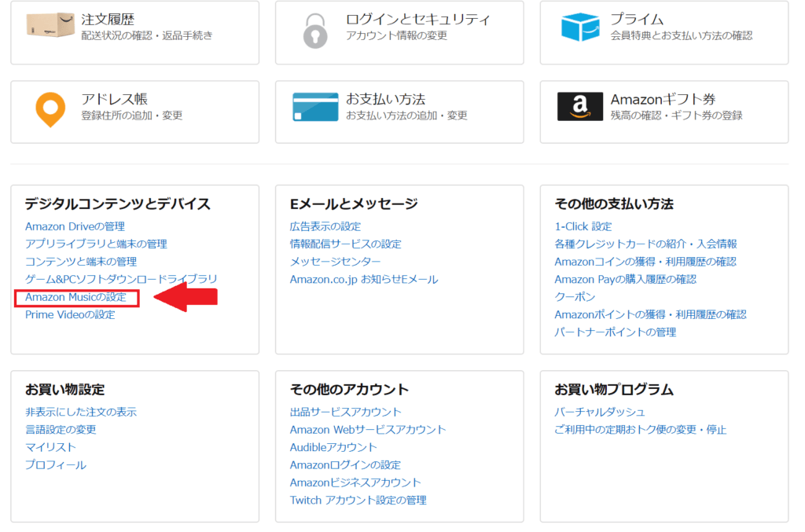Screen dimensions: 805x532
Task: Open ご利用中の定期おトク便の変更・停止 link
Action: [x=641, y=429]
